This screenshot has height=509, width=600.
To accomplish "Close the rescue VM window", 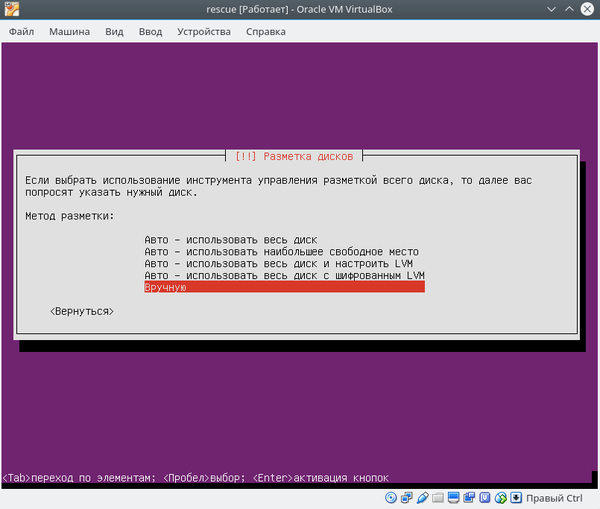I will (x=587, y=9).
